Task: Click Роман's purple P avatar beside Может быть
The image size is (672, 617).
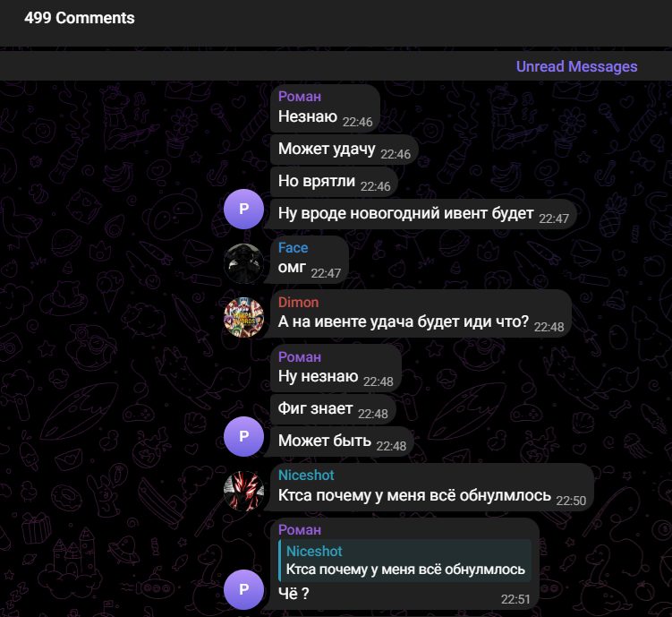Action: pos(244,436)
